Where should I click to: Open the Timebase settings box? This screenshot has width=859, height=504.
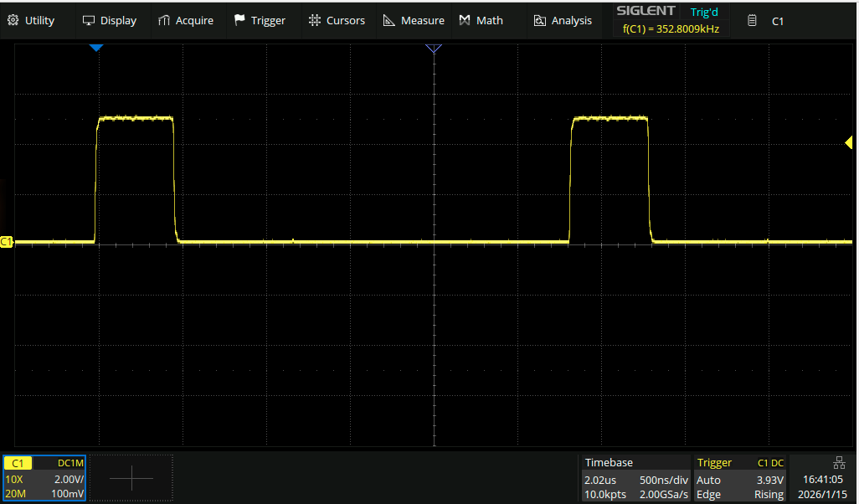coord(635,478)
